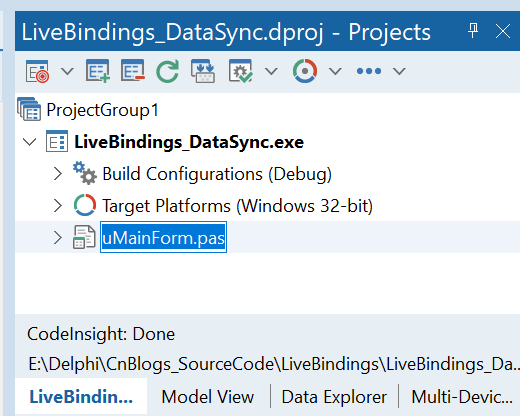Click the LiveBindings_DataSync.exe project icon
Image resolution: width=520 pixels, height=416 pixels.
pos(57,141)
